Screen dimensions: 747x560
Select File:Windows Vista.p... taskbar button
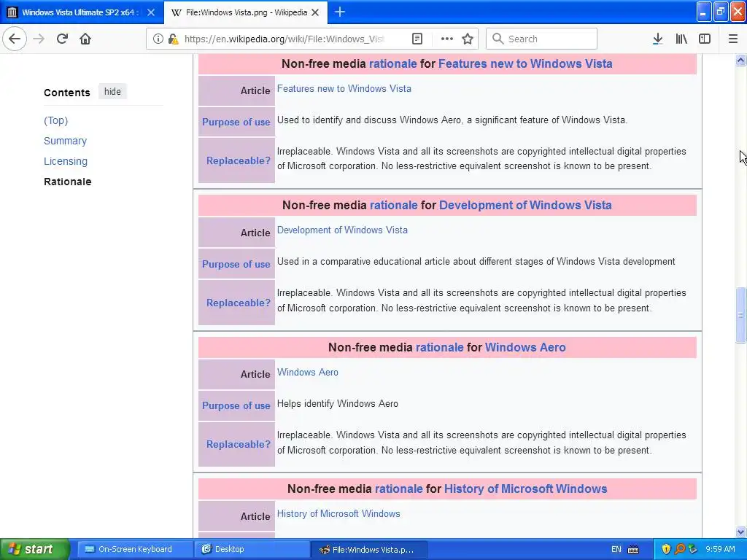tap(369, 549)
